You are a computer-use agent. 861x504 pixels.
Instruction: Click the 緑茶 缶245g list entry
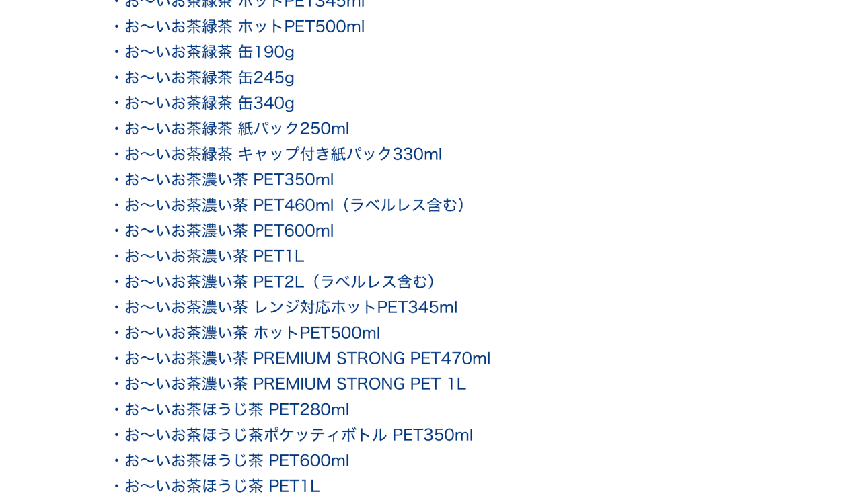pos(209,78)
